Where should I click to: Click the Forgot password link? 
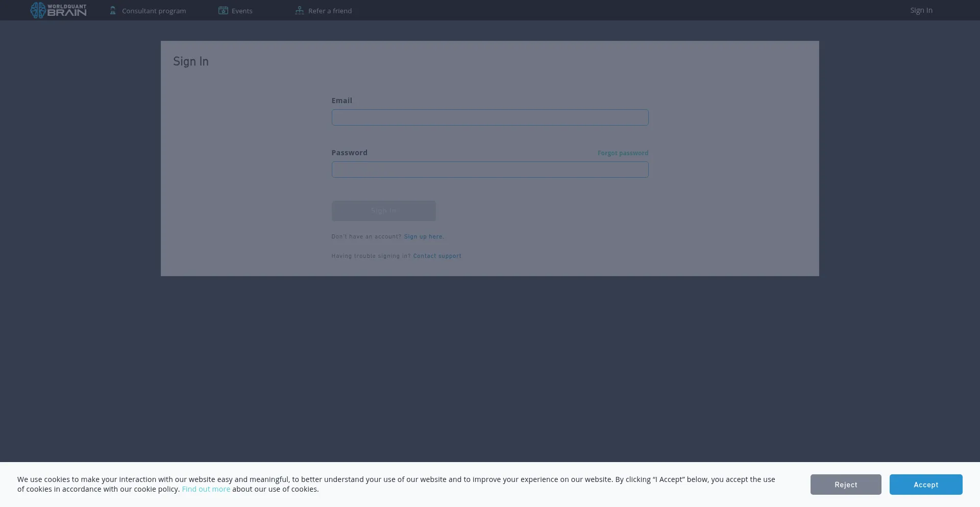pos(623,153)
